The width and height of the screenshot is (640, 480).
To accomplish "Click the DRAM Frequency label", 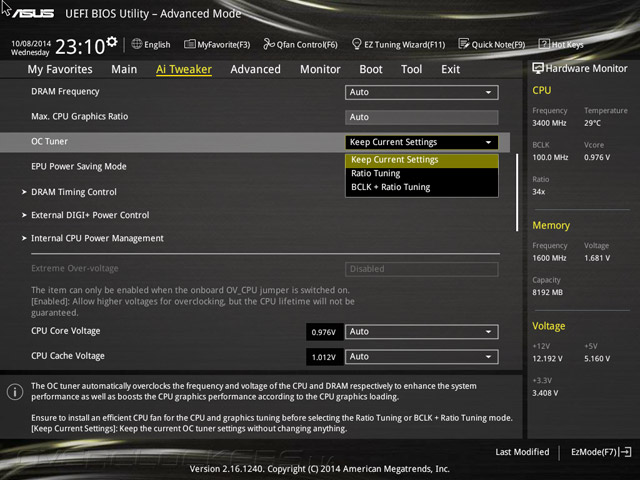I will point(65,92).
